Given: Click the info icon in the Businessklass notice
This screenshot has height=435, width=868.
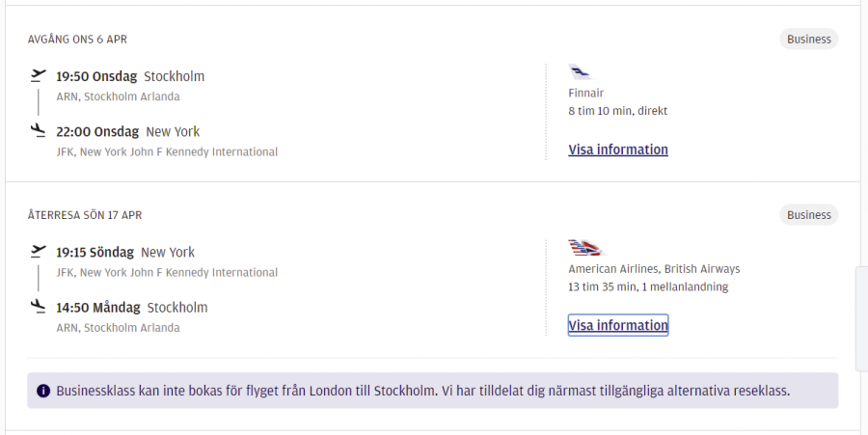Looking at the screenshot, I should tap(43, 391).
